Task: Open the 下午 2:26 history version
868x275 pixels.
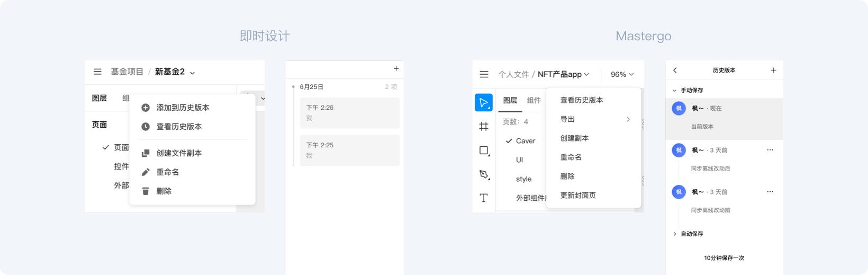Action: (349, 113)
